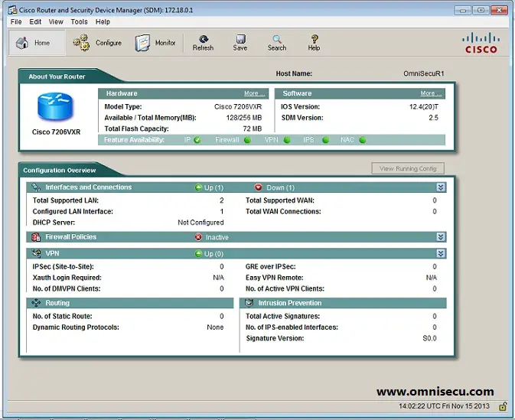This screenshot has width=515, height=420.
Task: Click the Routing header label
Action: [x=57, y=303]
